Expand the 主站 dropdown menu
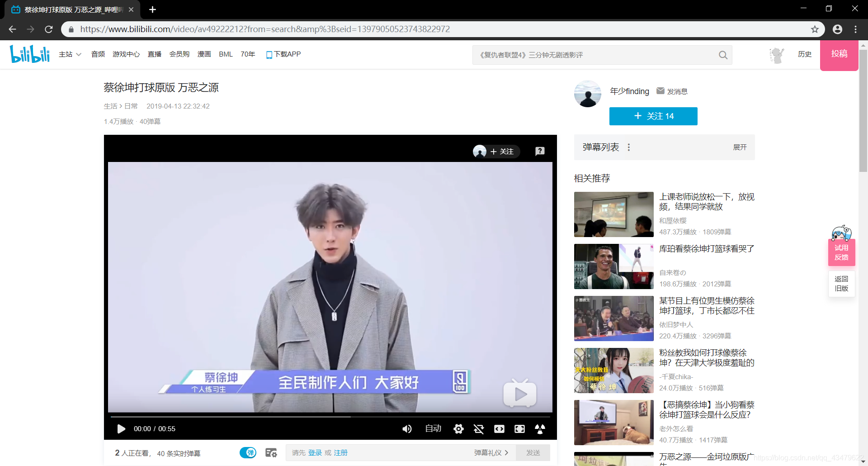The height and width of the screenshot is (466, 868). pyautogui.click(x=70, y=54)
